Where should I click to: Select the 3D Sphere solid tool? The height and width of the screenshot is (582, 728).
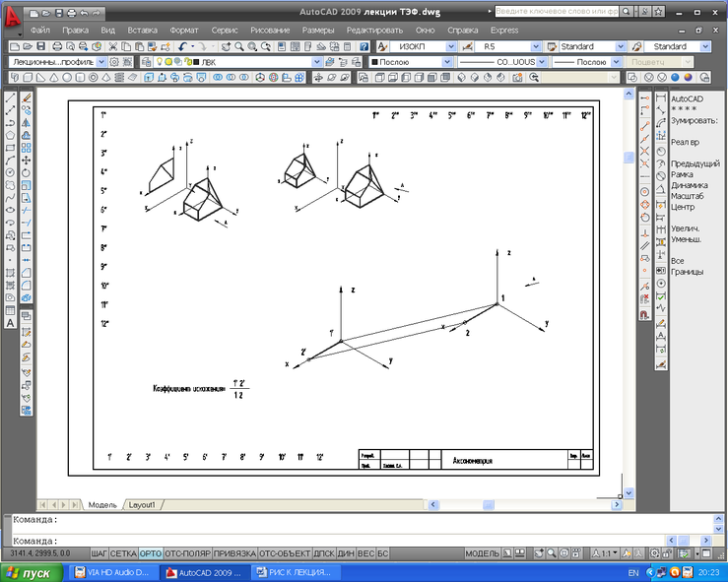tap(67, 78)
